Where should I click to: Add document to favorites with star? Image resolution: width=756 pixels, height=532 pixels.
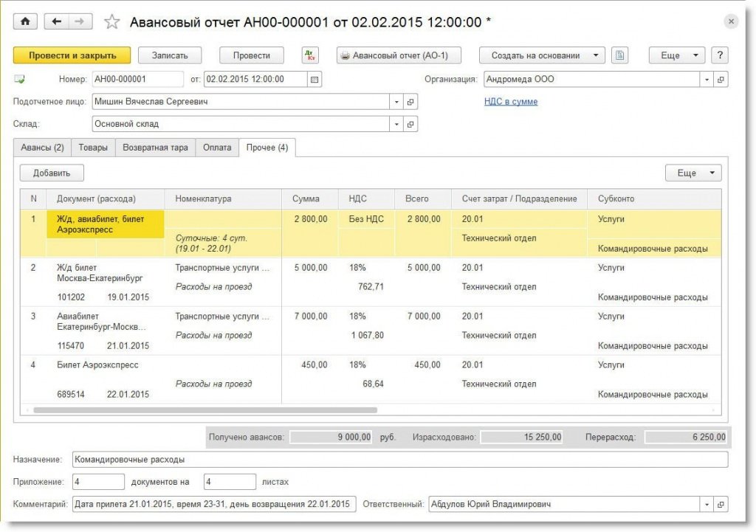[x=112, y=21]
